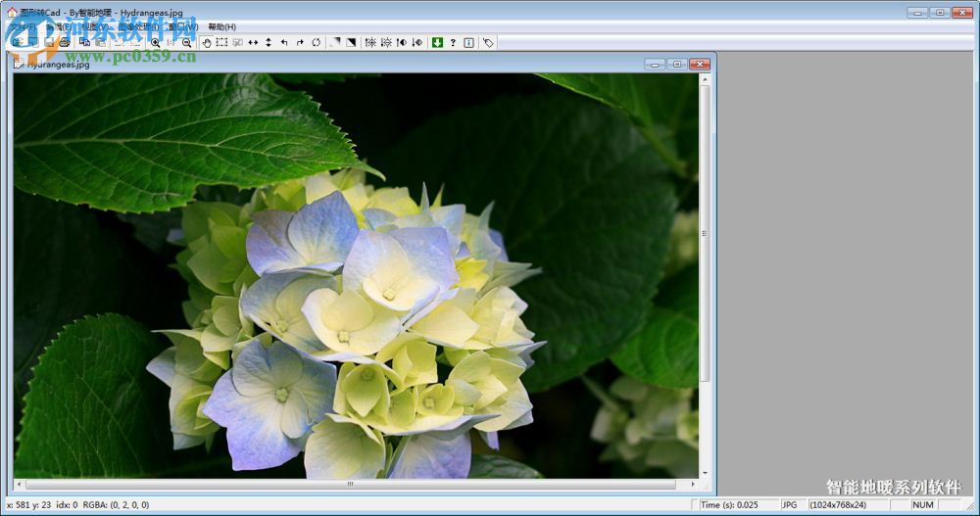Click the light gradient triangle icon
The height and width of the screenshot is (516, 980).
335,42
